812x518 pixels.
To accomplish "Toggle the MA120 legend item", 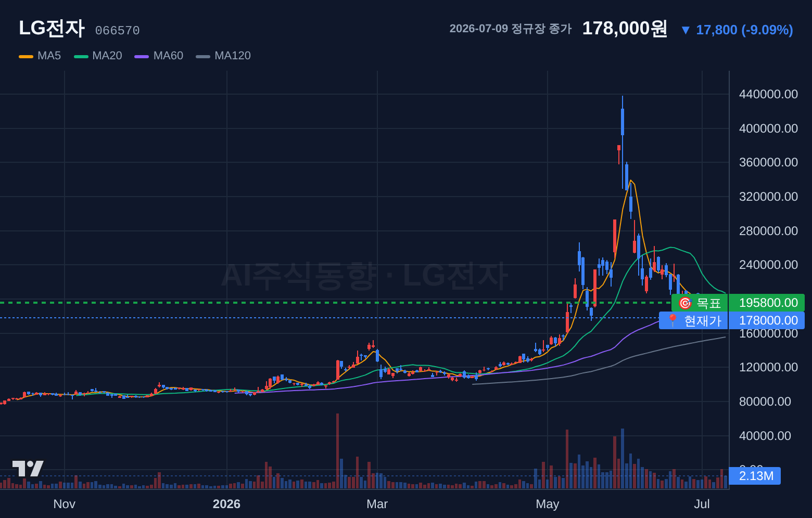I will click(223, 56).
